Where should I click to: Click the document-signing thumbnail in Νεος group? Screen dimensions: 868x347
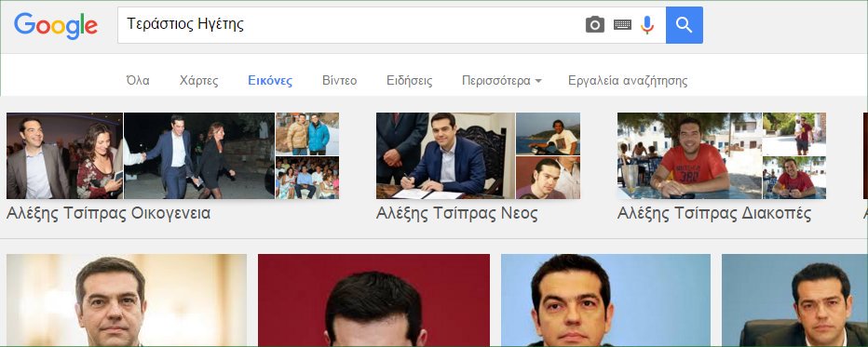(445, 155)
